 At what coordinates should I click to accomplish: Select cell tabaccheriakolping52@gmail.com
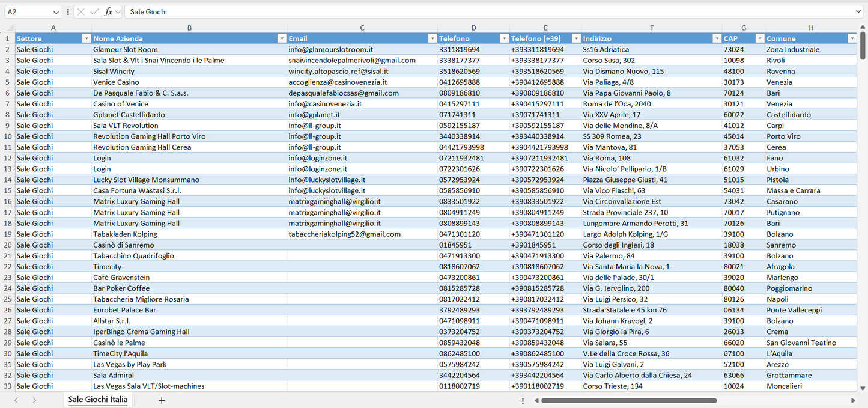click(x=362, y=234)
